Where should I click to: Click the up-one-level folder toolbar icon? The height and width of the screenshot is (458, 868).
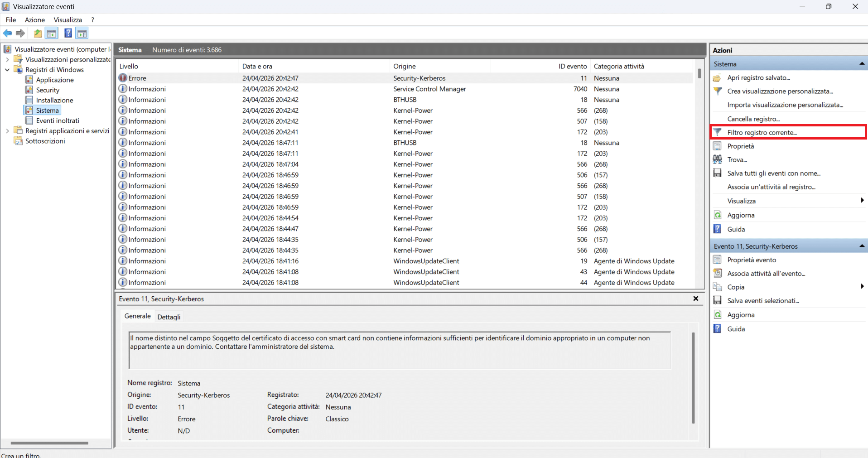tap(38, 33)
